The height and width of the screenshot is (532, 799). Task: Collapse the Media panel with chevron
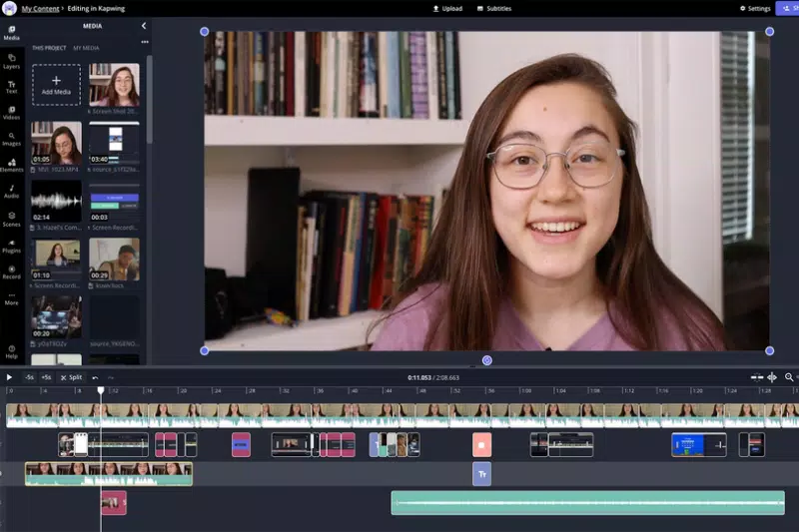pyautogui.click(x=143, y=26)
